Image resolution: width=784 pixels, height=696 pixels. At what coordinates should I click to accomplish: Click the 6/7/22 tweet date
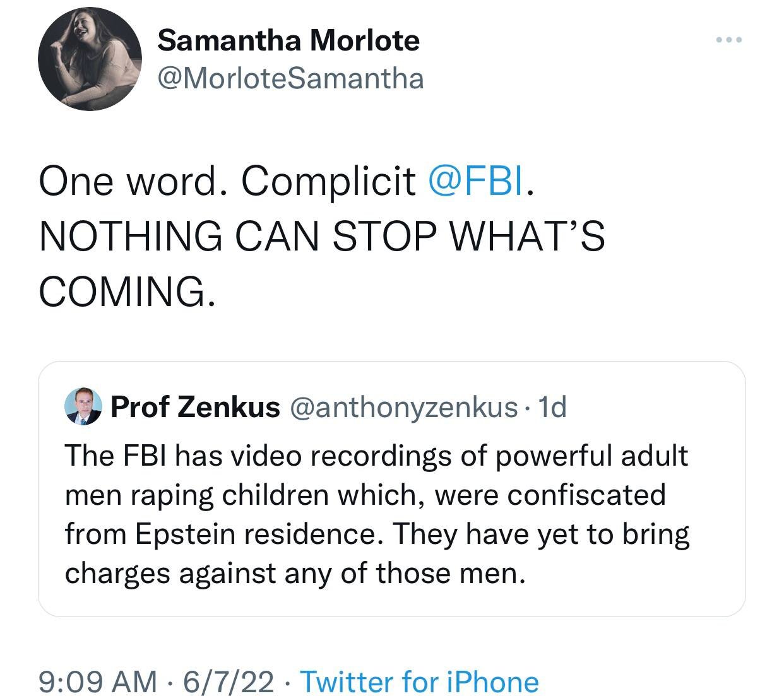click(229, 681)
